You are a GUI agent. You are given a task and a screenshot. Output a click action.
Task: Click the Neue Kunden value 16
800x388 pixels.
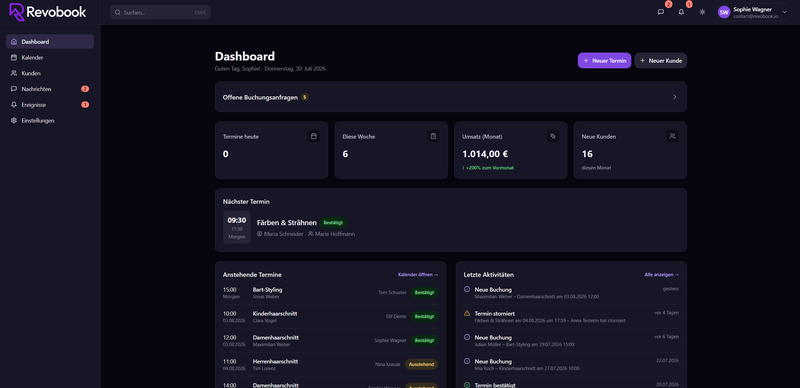[587, 154]
